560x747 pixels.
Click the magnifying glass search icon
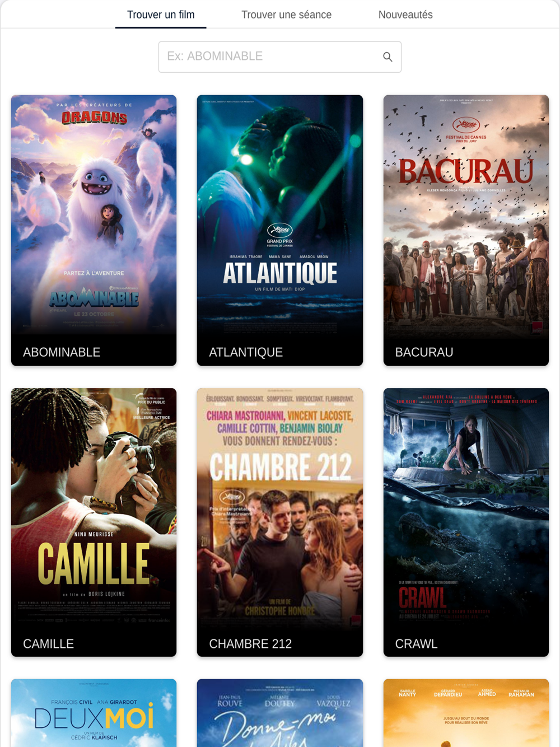click(388, 57)
